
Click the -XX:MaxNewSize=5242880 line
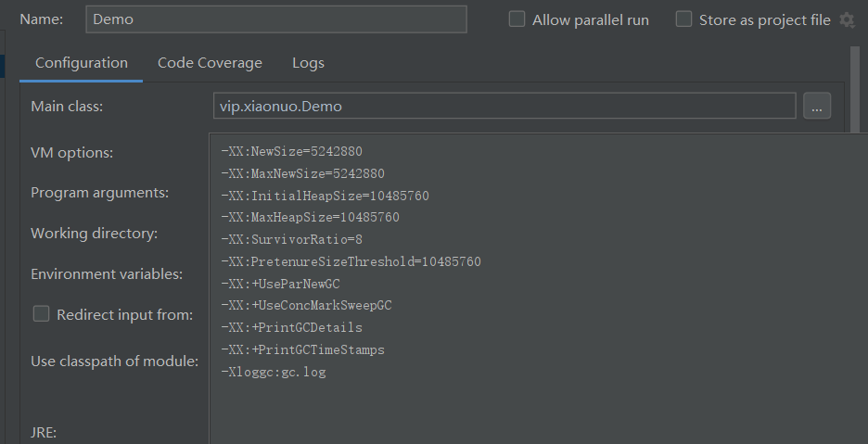[x=302, y=173]
